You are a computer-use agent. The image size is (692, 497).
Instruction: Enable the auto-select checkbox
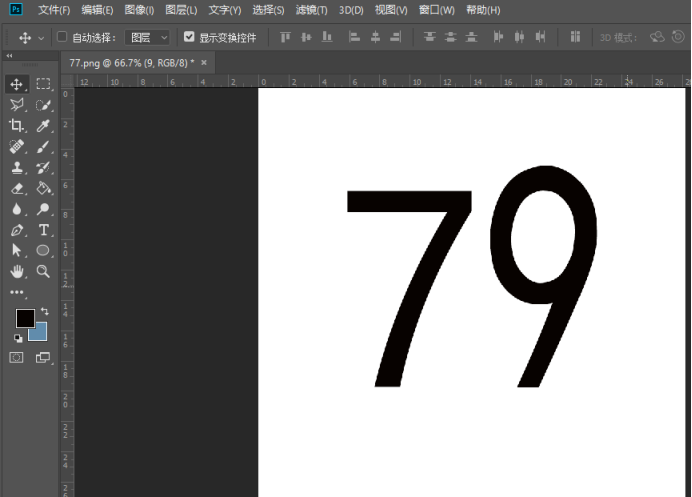62,37
